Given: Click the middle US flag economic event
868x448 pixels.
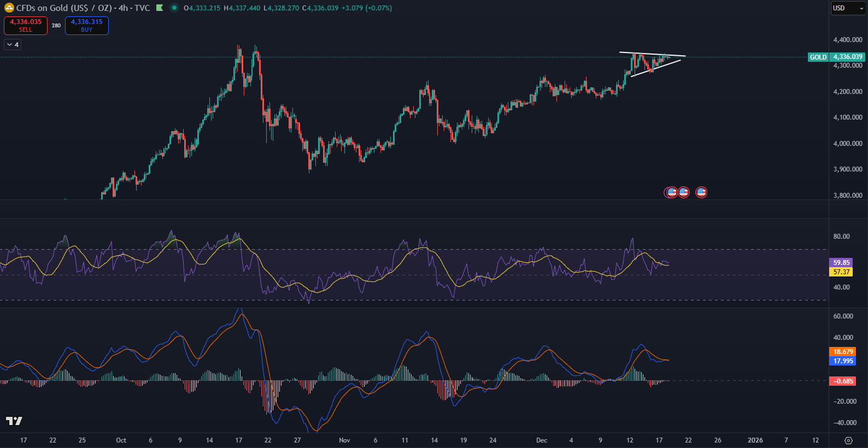Looking at the screenshot, I should (x=683, y=192).
